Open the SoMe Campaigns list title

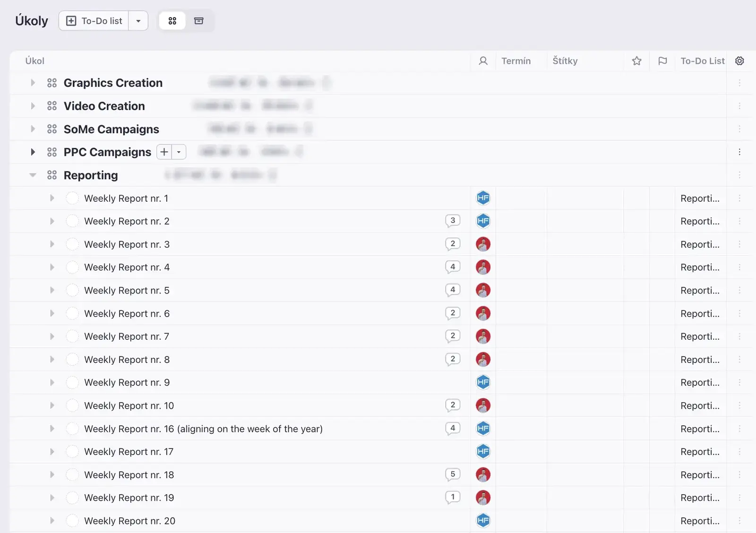pyautogui.click(x=112, y=129)
